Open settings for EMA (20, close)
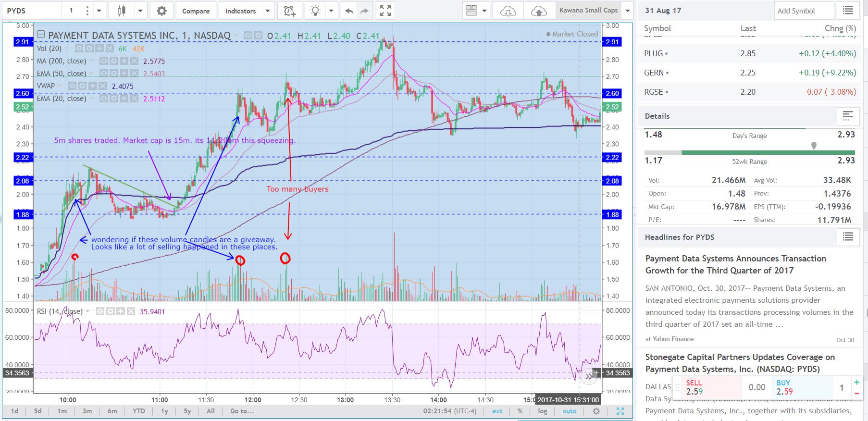 coord(114,99)
